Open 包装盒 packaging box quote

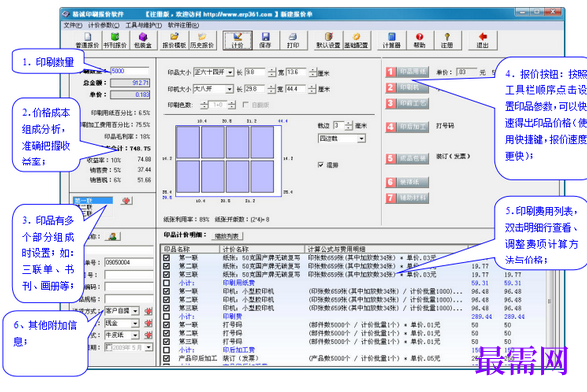(x=143, y=40)
